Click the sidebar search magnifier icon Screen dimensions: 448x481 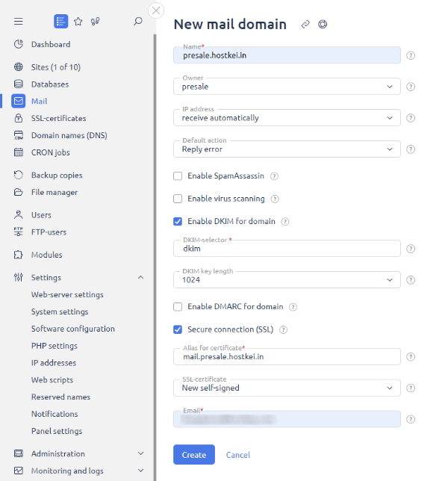coord(137,22)
